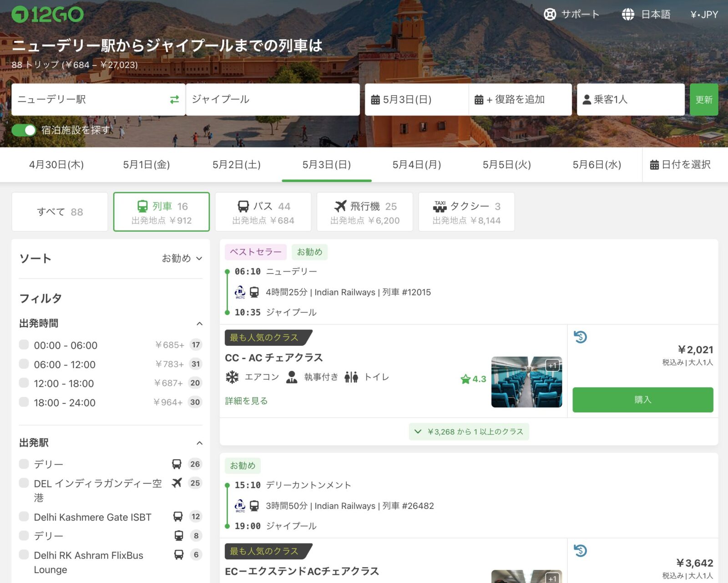Toggle the 宿泊施設を探す switch
The width and height of the screenshot is (728, 583).
(24, 130)
